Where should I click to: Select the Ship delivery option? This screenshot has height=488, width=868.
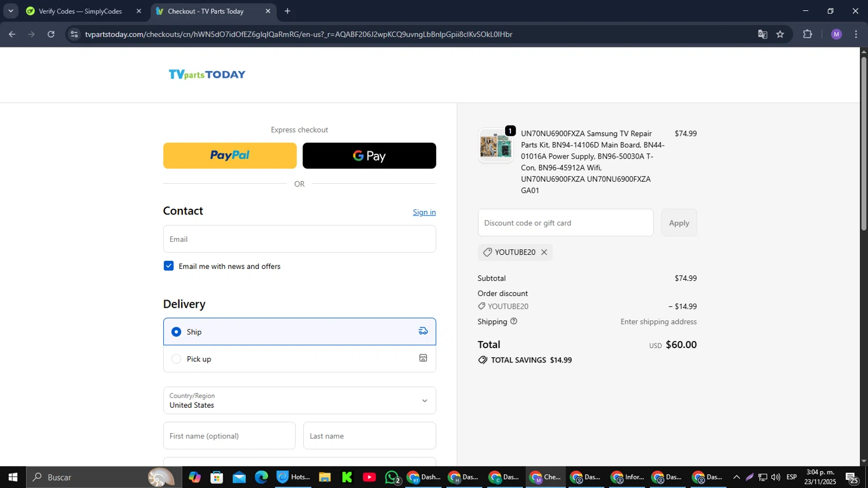point(299,332)
